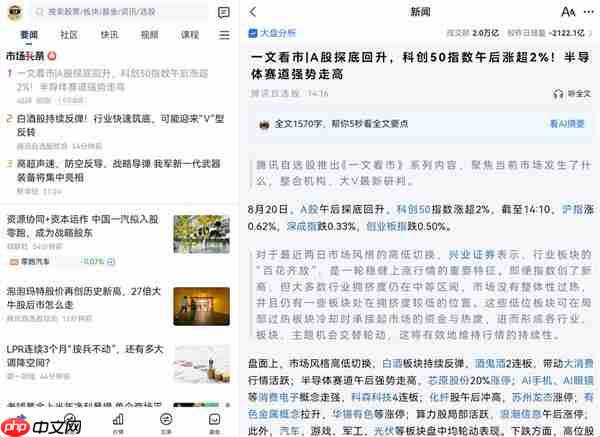Open thumbnail of LPR news item
The height and width of the screenshot is (437, 600).
[202, 364]
